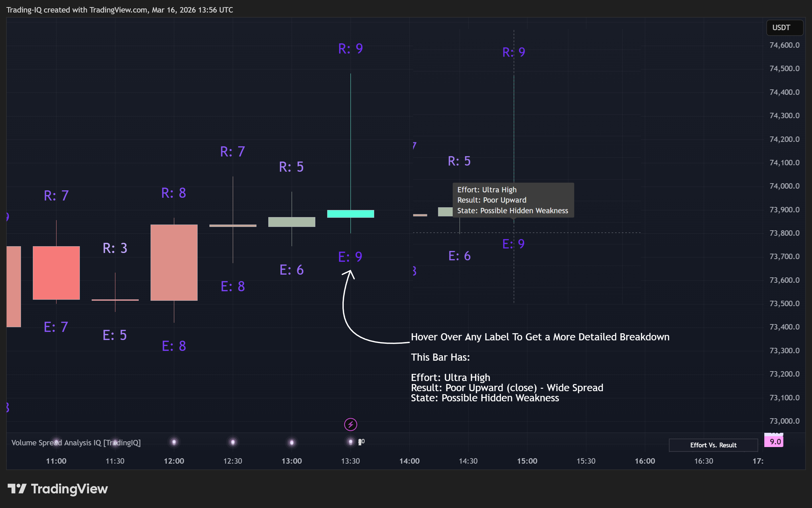Click the glowing dot marker at 12:00
The height and width of the screenshot is (508, 812).
[174, 442]
